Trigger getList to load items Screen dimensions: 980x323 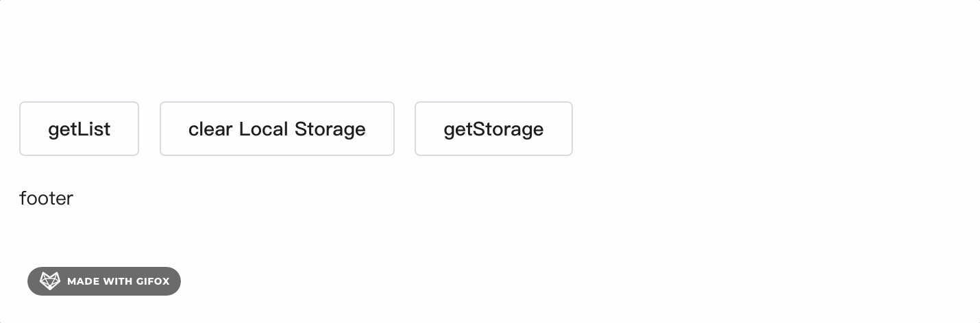click(79, 129)
